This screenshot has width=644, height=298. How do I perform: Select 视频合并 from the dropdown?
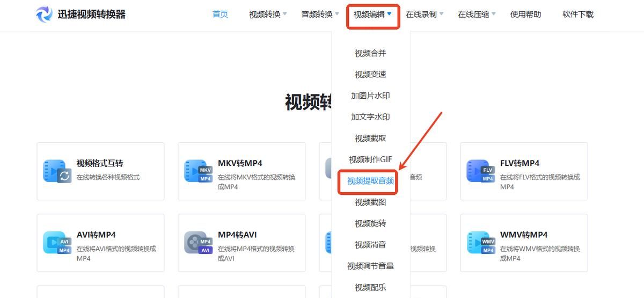click(370, 53)
